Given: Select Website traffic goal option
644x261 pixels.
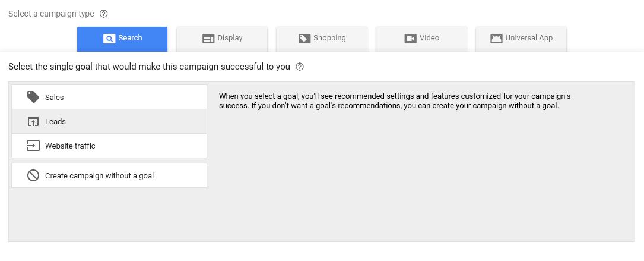Looking at the screenshot, I should pos(109,146).
